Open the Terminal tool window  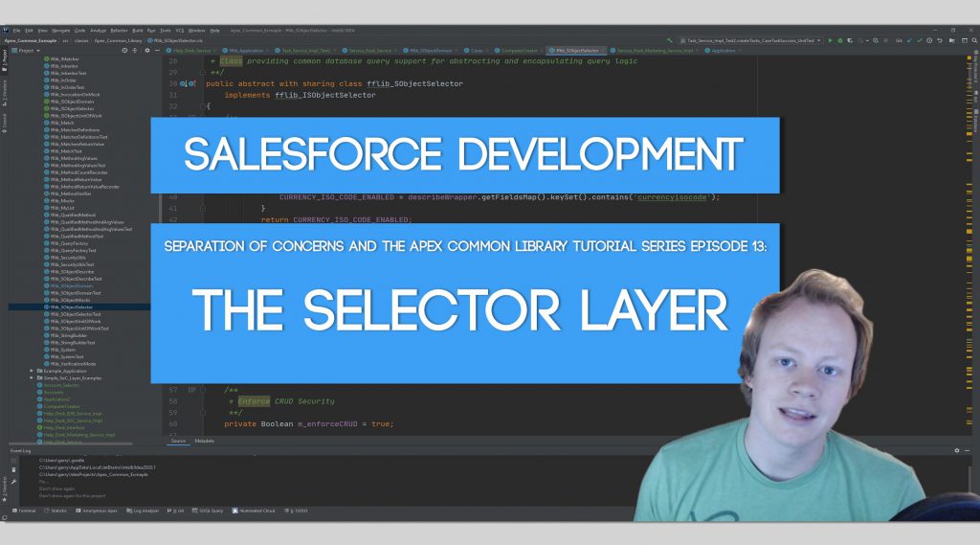pyautogui.click(x=24, y=511)
